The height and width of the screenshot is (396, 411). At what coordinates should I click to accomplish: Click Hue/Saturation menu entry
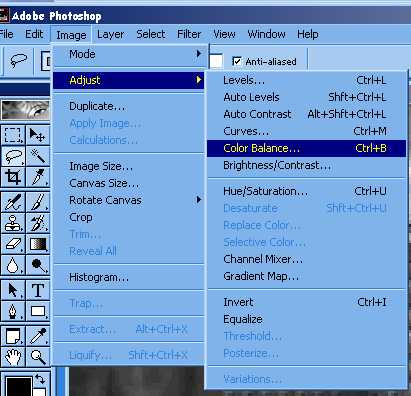(306, 191)
